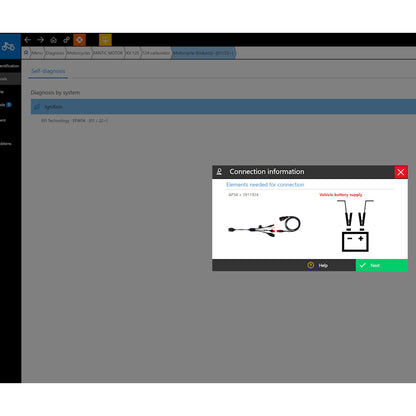Select the Identification sidebar item
The height and width of the screenshot is (416, 416).
point(10,66)
